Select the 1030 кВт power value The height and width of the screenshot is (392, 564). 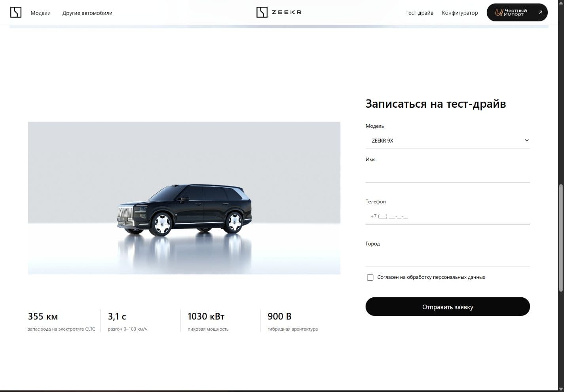coord(206,316)
